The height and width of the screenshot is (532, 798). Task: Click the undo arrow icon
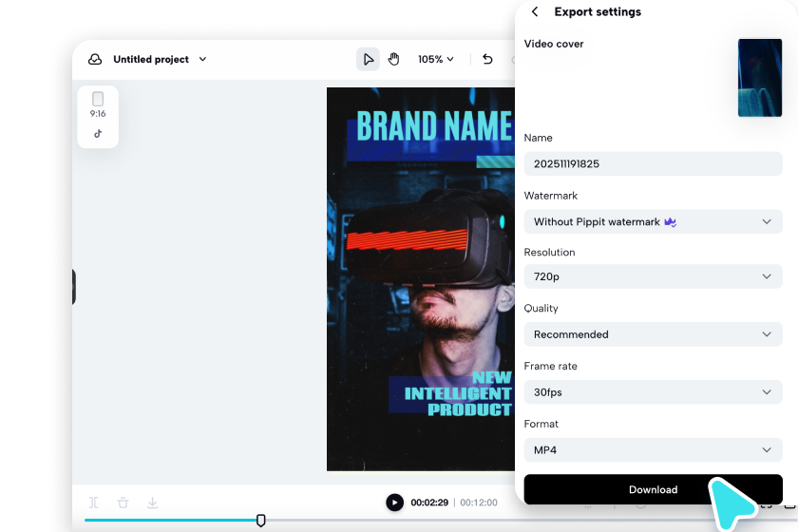point(487,59)
